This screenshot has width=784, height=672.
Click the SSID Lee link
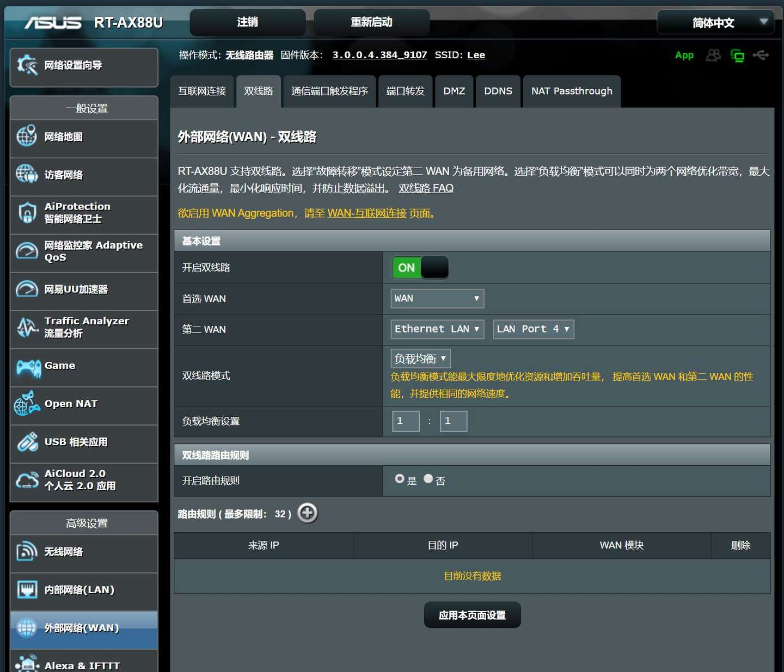point(476,55)
